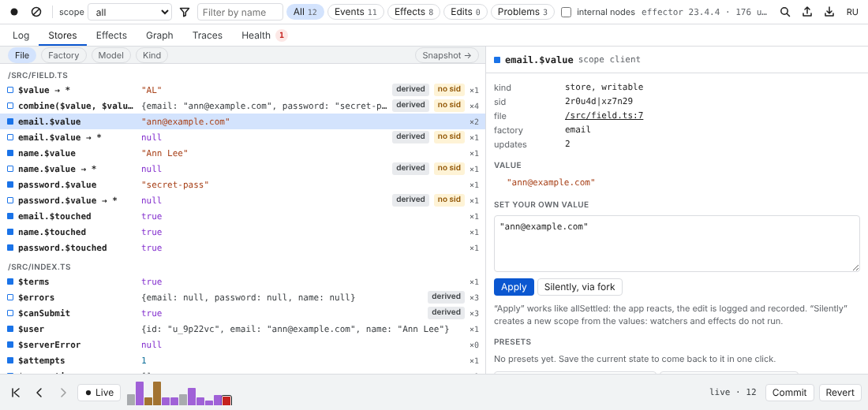Click the blue square icon beside name.$touched
Screen dimensions: 868x410
(10, 232)
